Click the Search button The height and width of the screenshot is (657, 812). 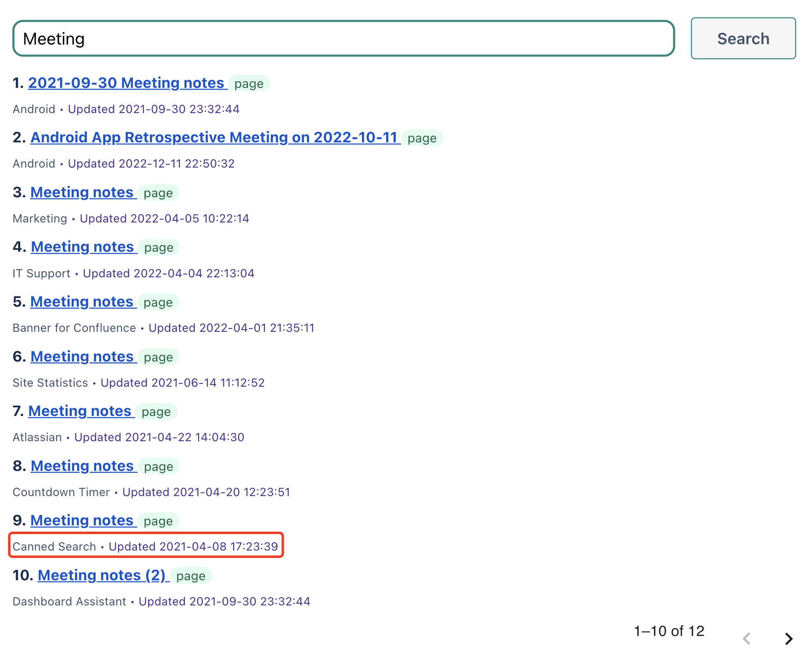click(743, 38)
